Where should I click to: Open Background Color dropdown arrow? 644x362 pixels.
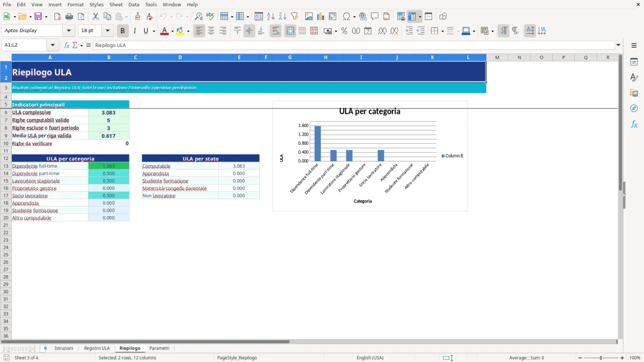point(188,31)
